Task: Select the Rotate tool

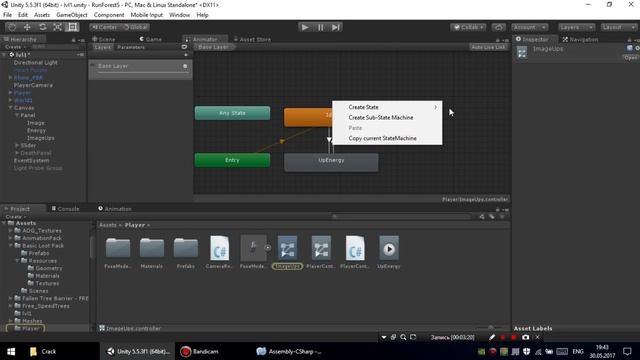Action: tap(42, 27)
